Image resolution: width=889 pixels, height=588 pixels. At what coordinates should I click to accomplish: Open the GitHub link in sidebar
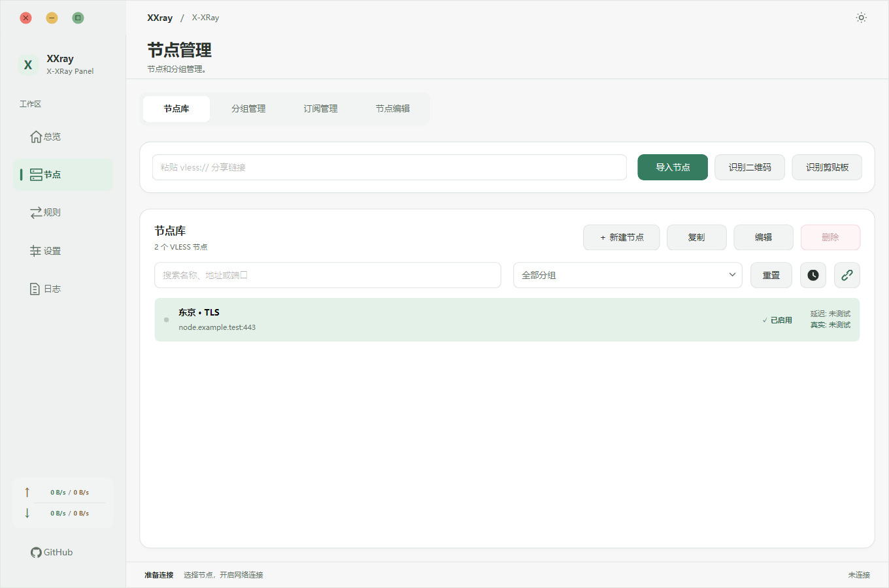[52, 552]
